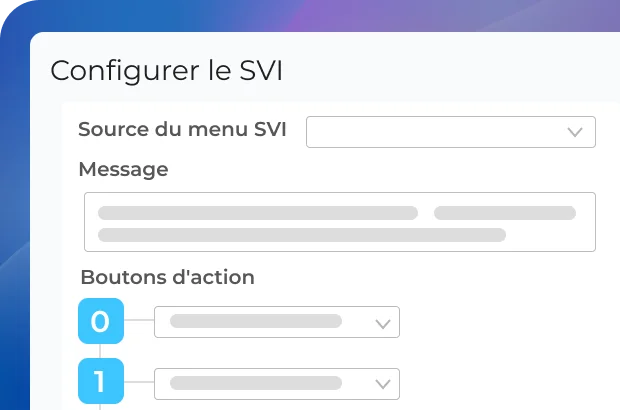Click the "Source du menu SVI" label
Viewport: 620px width, 410px height.
click(182, 130)
